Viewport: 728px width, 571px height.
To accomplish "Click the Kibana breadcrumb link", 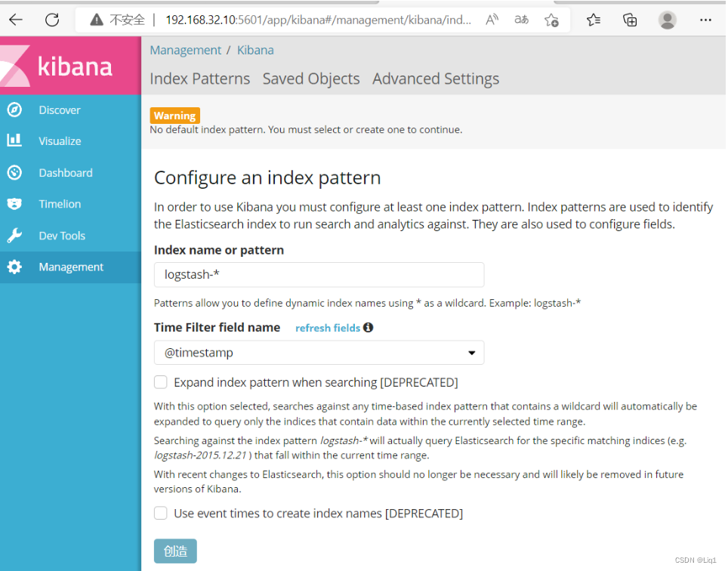I will 255,50.
